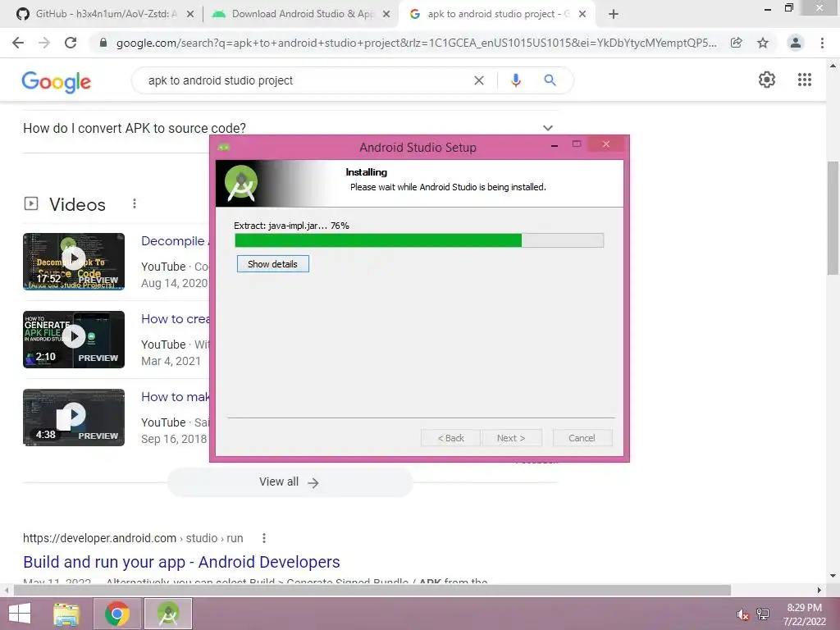Screen dimensions: 840x630
Task: Click the developer.android.com › studio › run breadcrumb
Action: (x=133, y=538)
